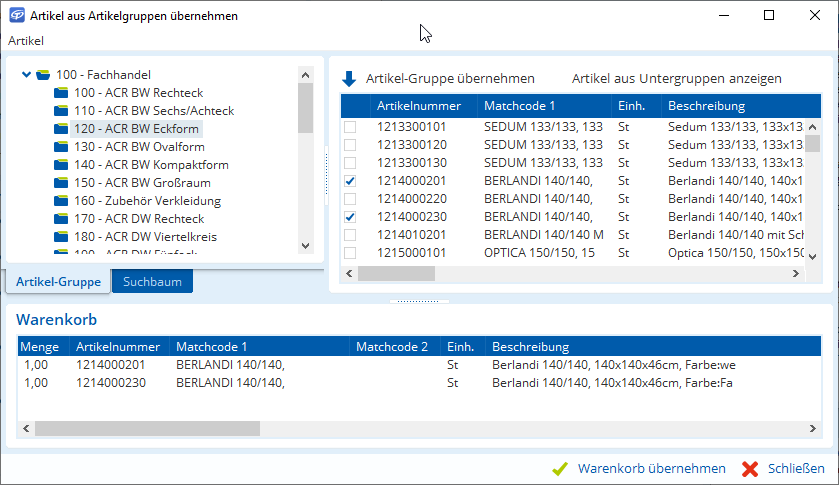The height and width of the screenshot is (485, 839).
Task: Click folder icon of 170 - ACR DW Rechteck
Action: [61, 219]
